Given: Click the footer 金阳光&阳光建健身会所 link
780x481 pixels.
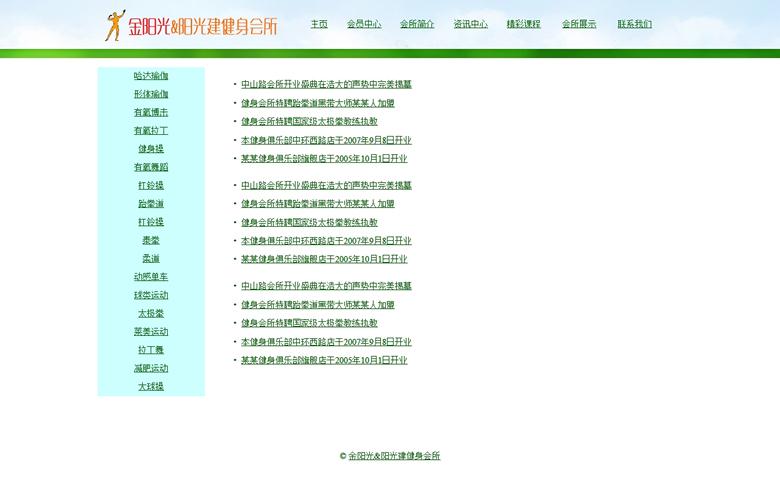Looking at the screenshot, I should click(394, 456).
